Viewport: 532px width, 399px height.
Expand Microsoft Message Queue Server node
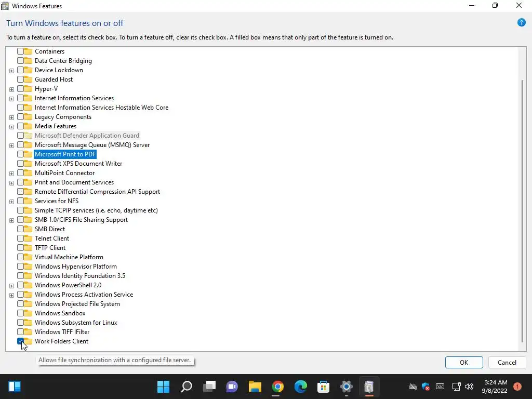pos(11,145)
